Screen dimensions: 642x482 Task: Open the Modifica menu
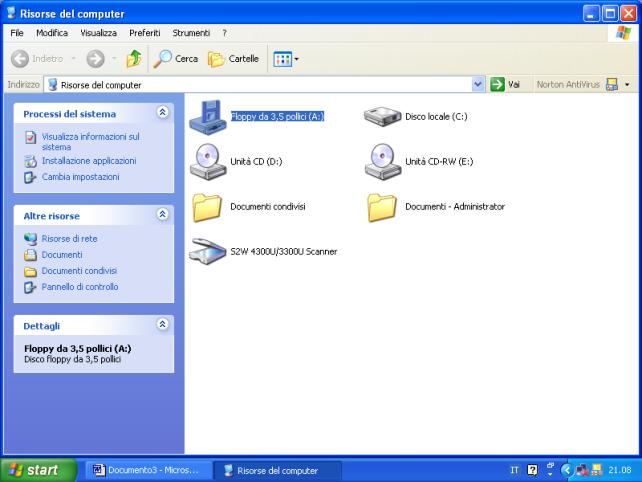[52, 33]
